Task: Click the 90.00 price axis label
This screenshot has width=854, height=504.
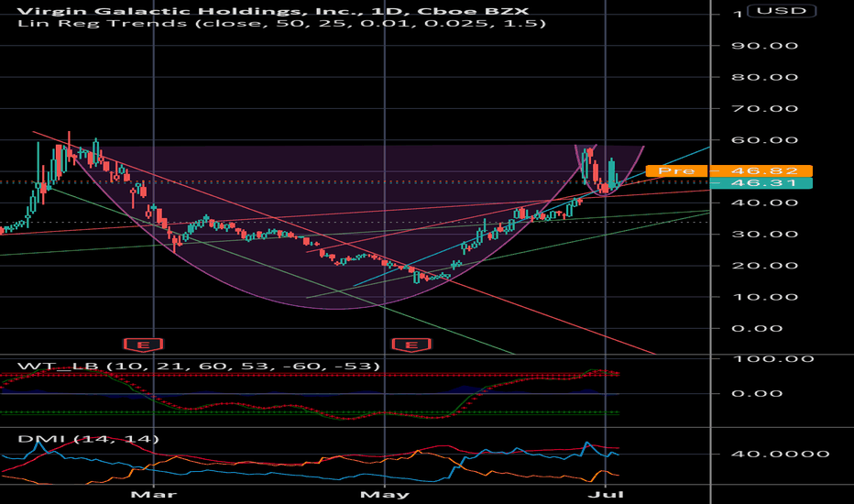Action: [x=765, y=46]
